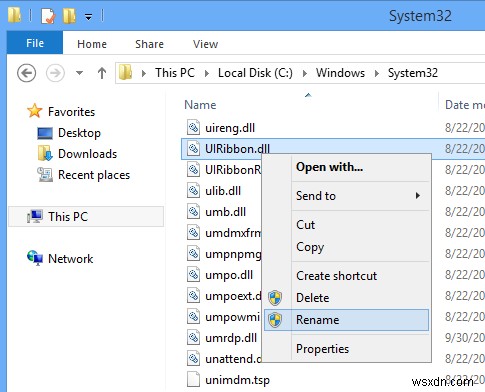Click the uireng.dll file icon
The image size is (485, 392).
point(193,127)
